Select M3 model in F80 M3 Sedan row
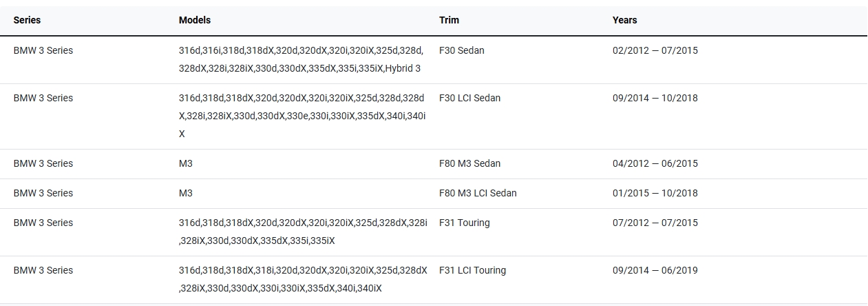The width and height of the screenshot is (868, 306). coord(186,163)
